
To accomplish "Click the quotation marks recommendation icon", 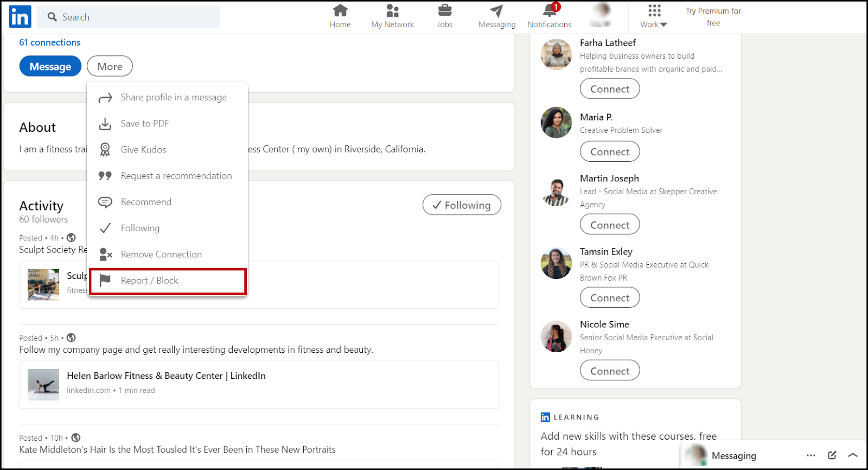I will click(x=105, y=176).
